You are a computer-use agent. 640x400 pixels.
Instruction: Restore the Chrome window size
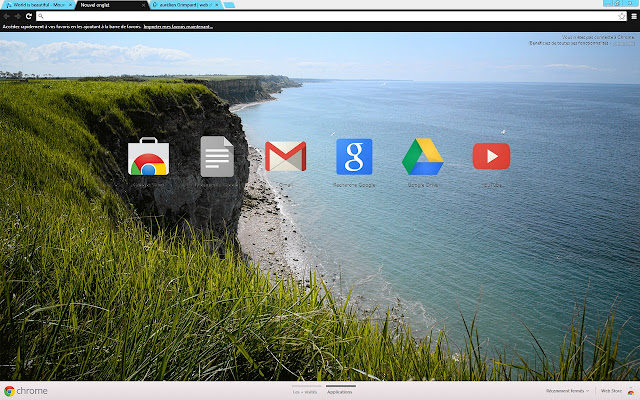618,3
